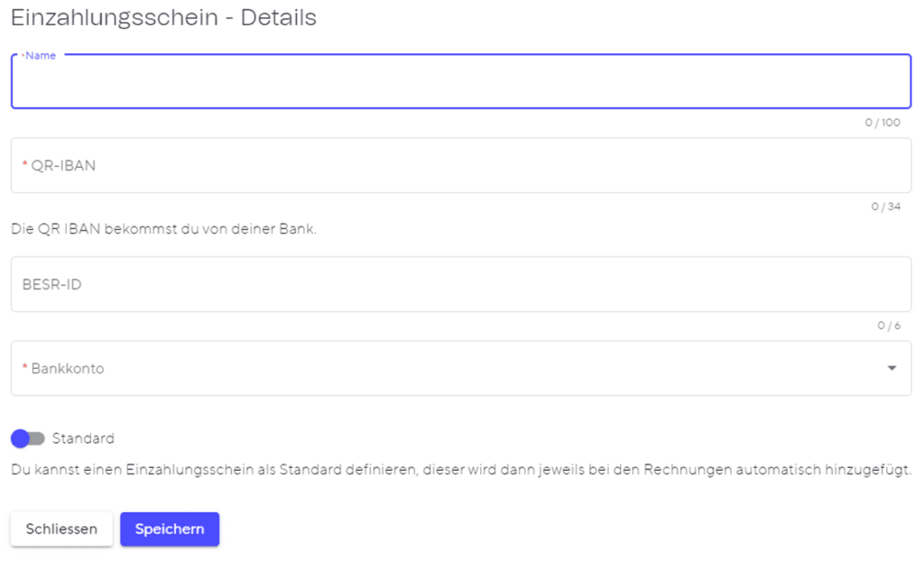The height and width of the screenshot is (561, 924).
Task: Click into the Name input field
Action: coord(461,81)
